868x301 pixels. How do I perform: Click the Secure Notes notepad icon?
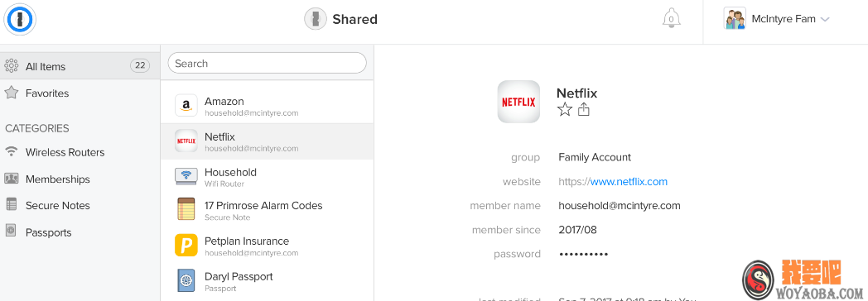(11, 205)
